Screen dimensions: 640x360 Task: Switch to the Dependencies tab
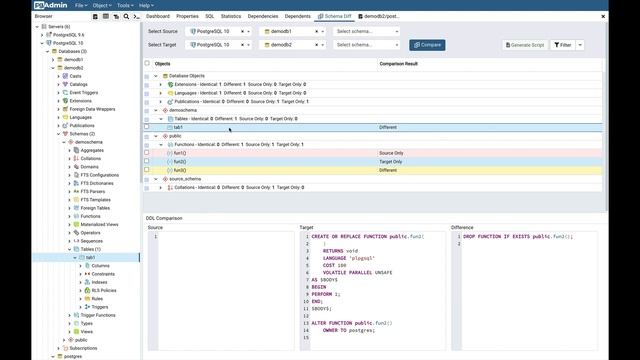[x=263, y=16]
